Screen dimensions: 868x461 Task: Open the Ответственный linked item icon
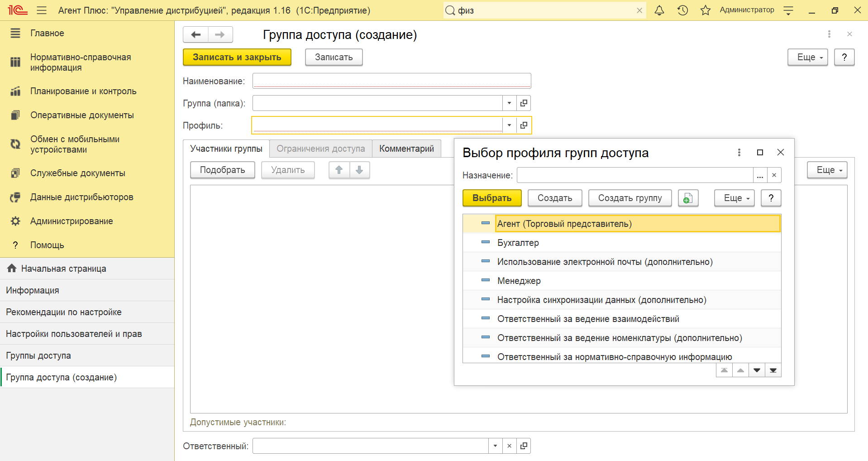click(x=524, y=446)
